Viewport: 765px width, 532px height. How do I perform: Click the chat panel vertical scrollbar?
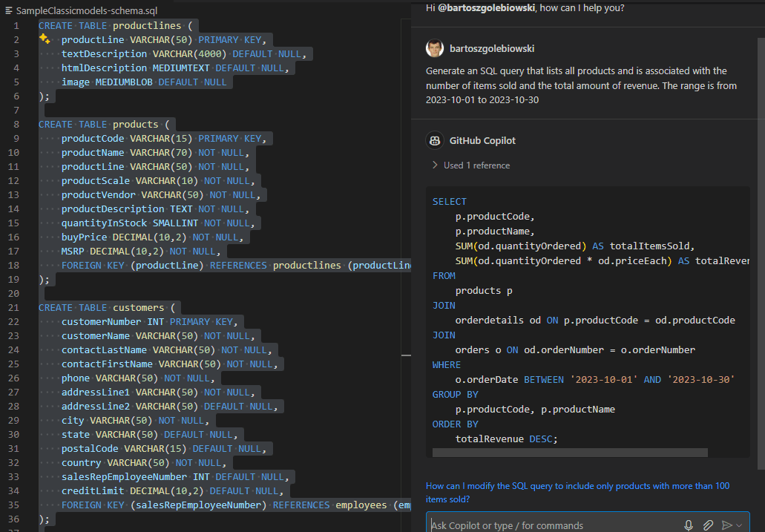[x=761, y=254]
